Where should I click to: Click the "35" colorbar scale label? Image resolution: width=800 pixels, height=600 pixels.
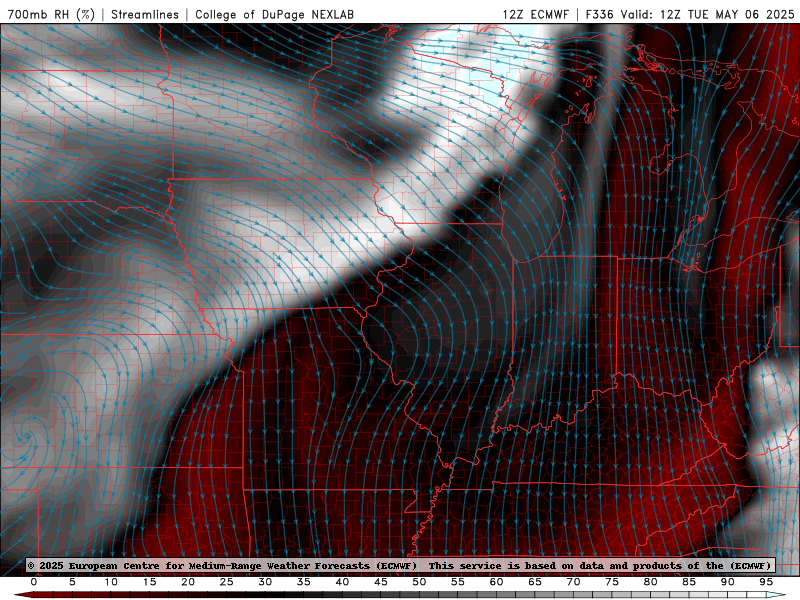coord(304,582)
